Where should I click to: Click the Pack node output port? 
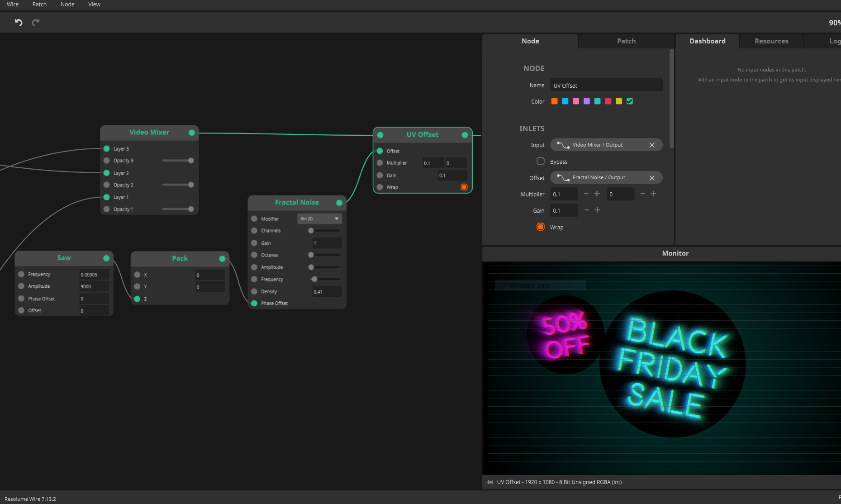[x=222, y=259]
